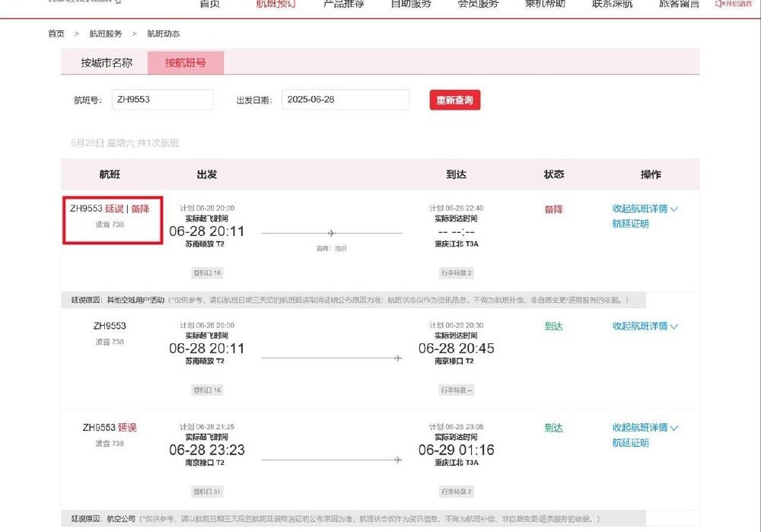This screenshot has height=532, width=761.
Task: Click the scheduled time 计划 06-28 21:25
Action: click(x=207, y=427)
